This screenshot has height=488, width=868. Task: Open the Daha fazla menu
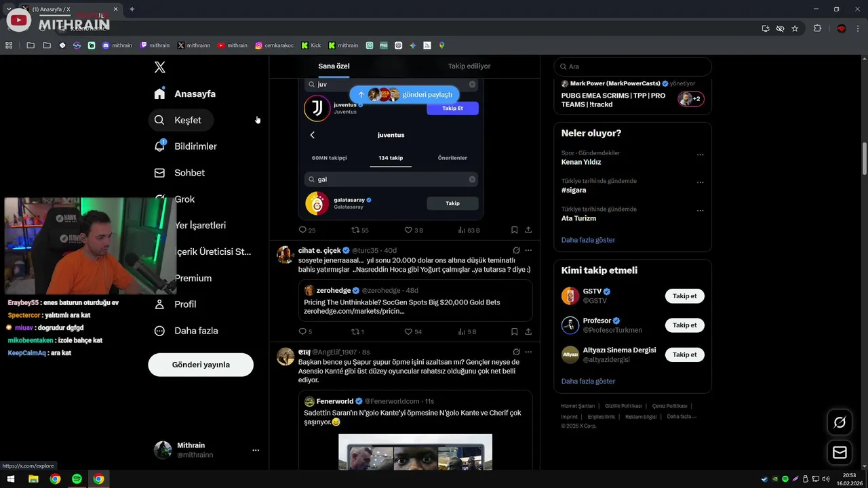[186, 331]
